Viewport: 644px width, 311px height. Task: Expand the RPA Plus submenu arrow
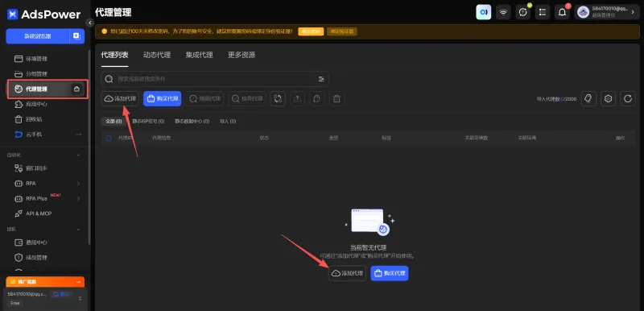click(78, 198)
